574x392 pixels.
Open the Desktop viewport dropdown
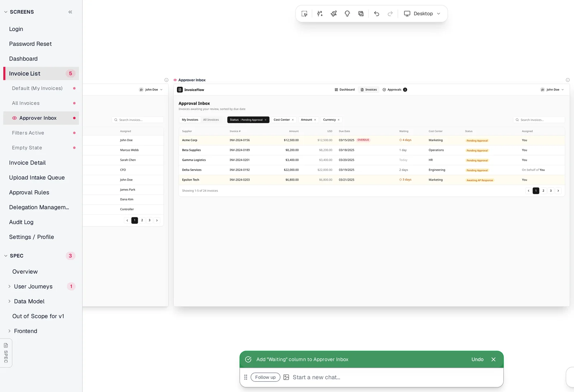pos(422,14)
